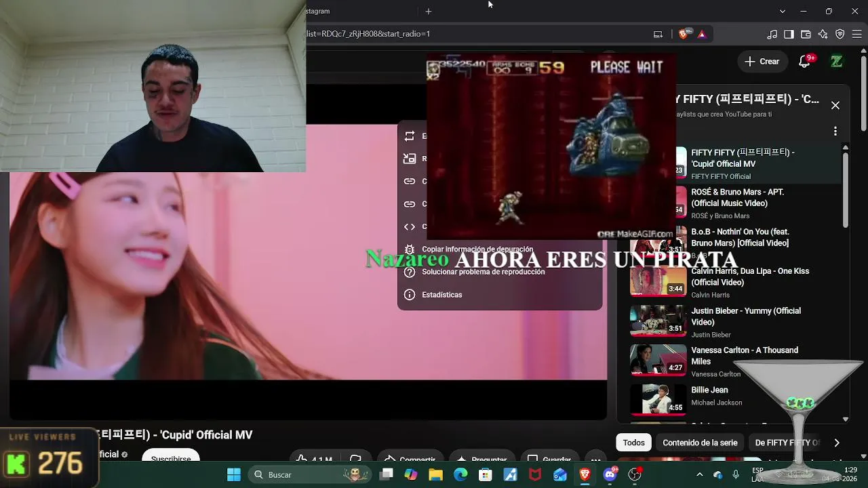This screenshot has width=868, height=488.
Task: Open Task View on the taskbar
Action: coord(387,474)
